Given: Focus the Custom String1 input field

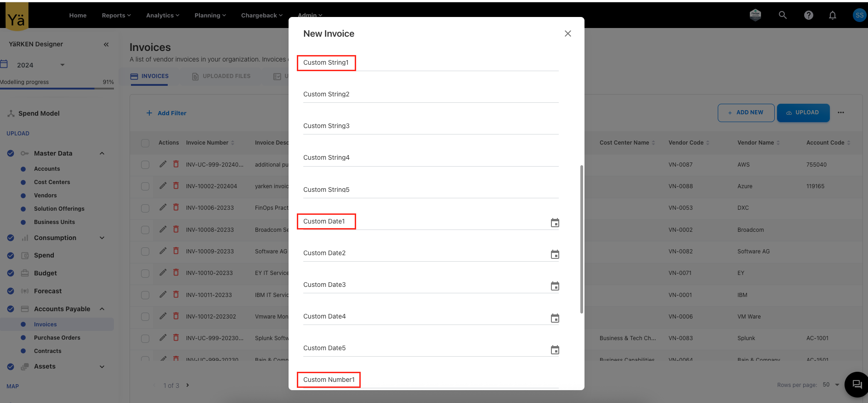Looking at the screenshot, I should (x=431, y=63).
